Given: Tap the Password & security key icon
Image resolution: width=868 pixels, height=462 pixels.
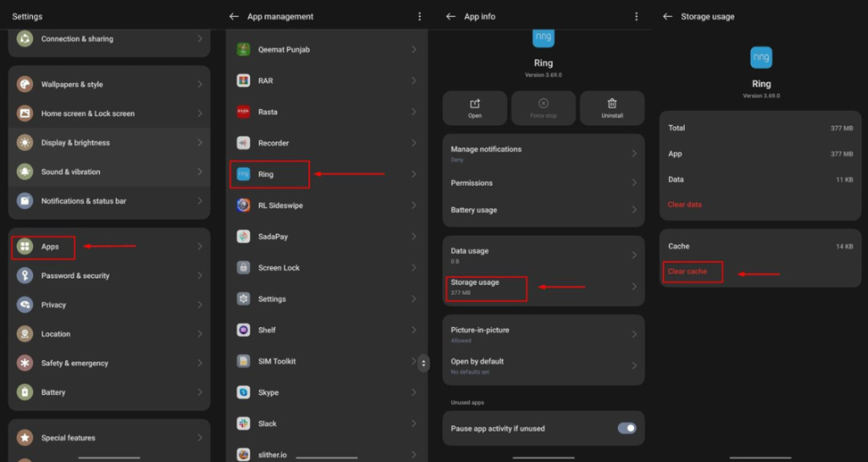Looking at the screenshot, I should (x=25, y=276).
